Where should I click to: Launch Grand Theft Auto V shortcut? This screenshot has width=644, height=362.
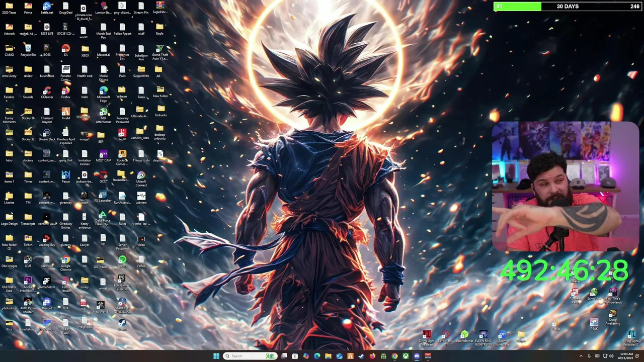tap(159, 52)
